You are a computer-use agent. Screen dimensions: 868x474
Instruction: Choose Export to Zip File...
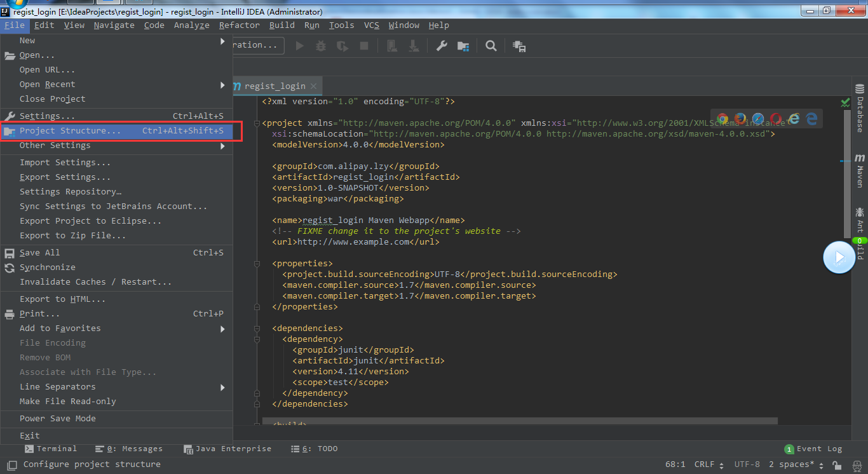(x=116, y=235)
